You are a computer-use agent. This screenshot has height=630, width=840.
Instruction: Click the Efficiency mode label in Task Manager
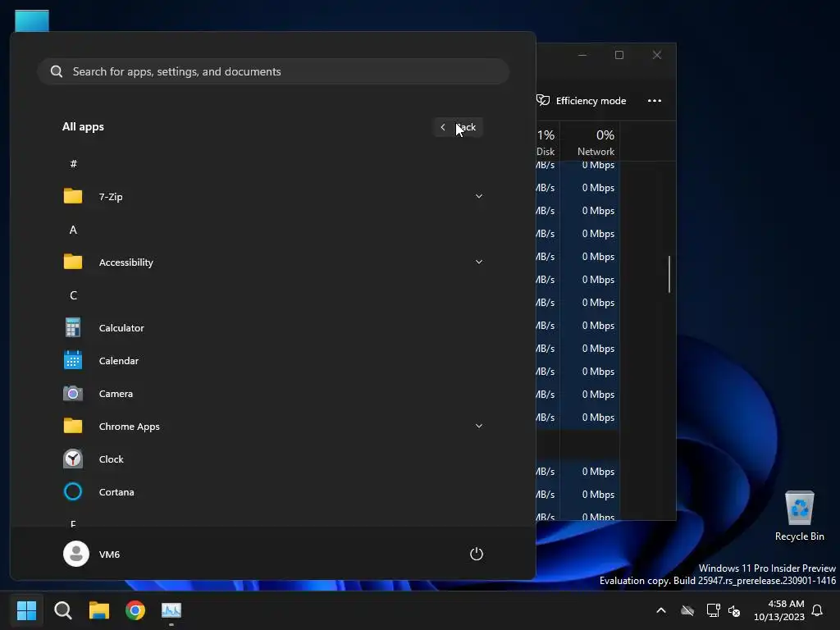click(591, 101)
